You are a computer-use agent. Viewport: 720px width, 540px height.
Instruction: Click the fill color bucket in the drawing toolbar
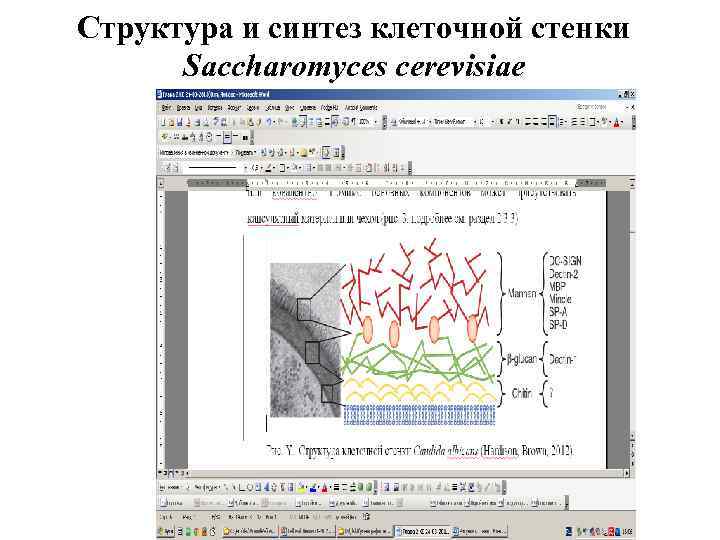point(301,488)
